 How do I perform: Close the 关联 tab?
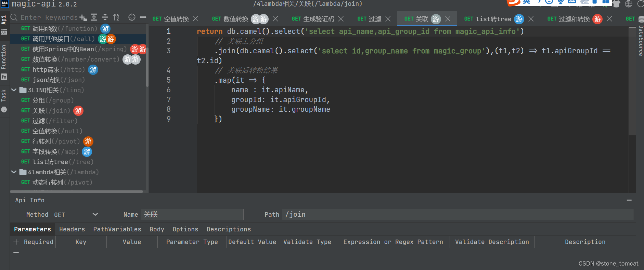pos(448,19)
